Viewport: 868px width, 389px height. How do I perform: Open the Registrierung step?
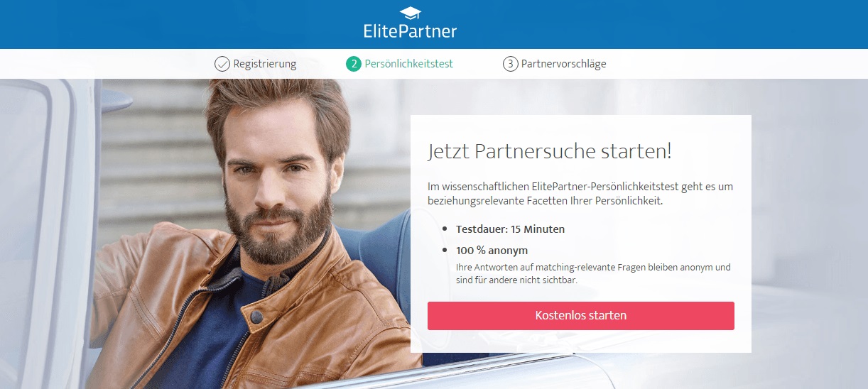265,64
